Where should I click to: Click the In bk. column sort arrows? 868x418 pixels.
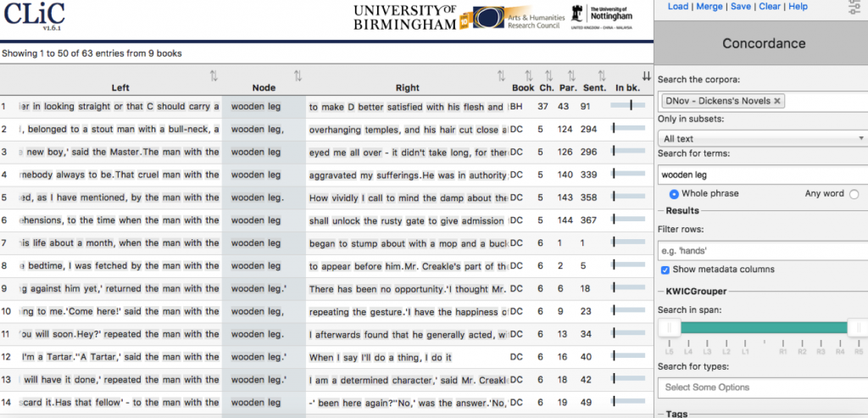[647, 76]
